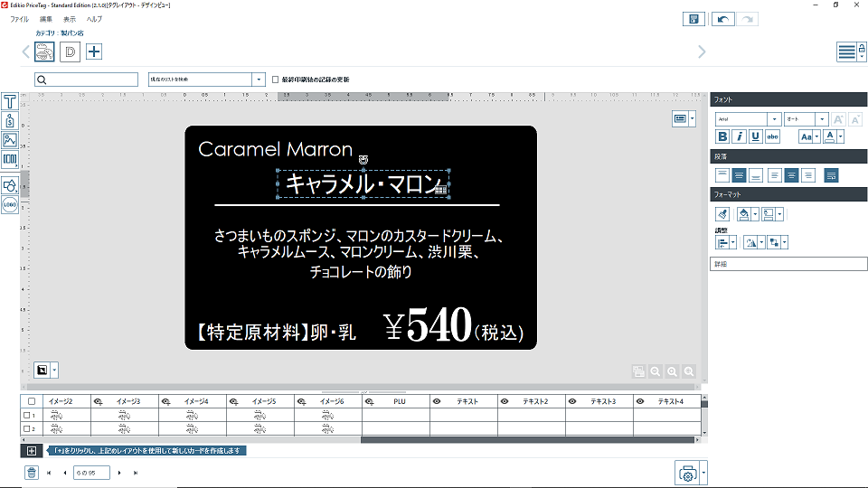Tick the checkbox for row 1
This screenshot has width=868, height=488.
tap(27, 416)
